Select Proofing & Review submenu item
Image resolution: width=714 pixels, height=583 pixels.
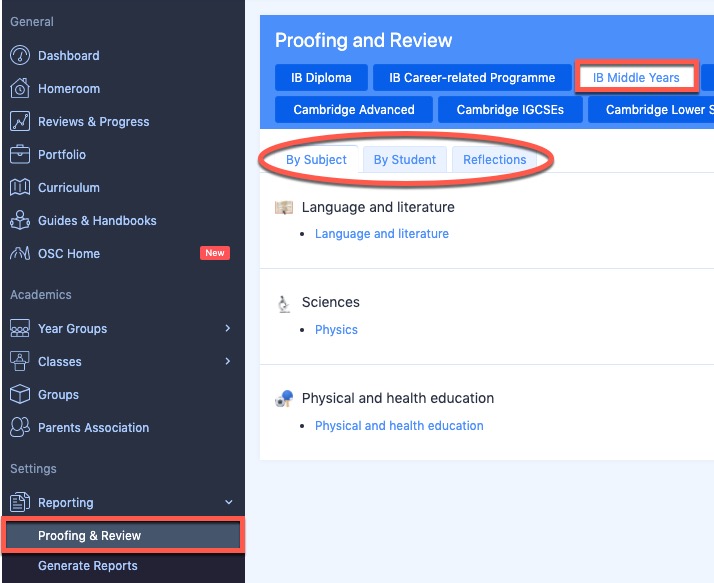point(123,536)
